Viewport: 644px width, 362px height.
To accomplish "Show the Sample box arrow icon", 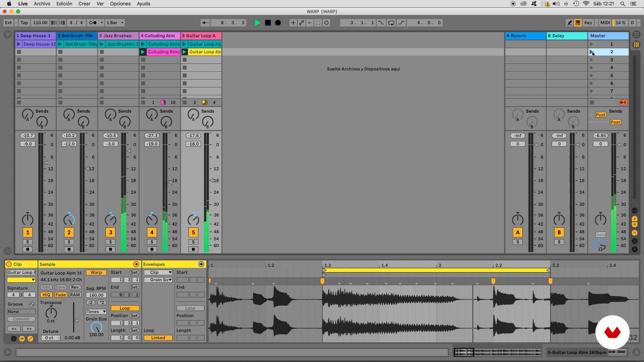I will click(136, 264).
